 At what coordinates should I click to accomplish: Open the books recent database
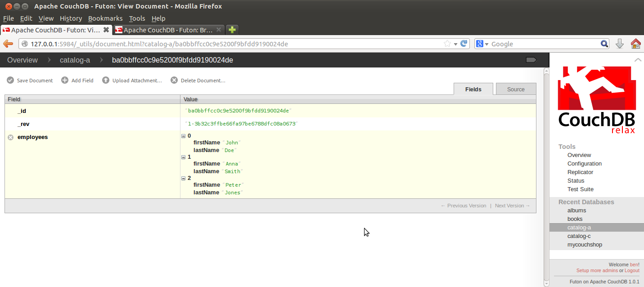point(575,219)
